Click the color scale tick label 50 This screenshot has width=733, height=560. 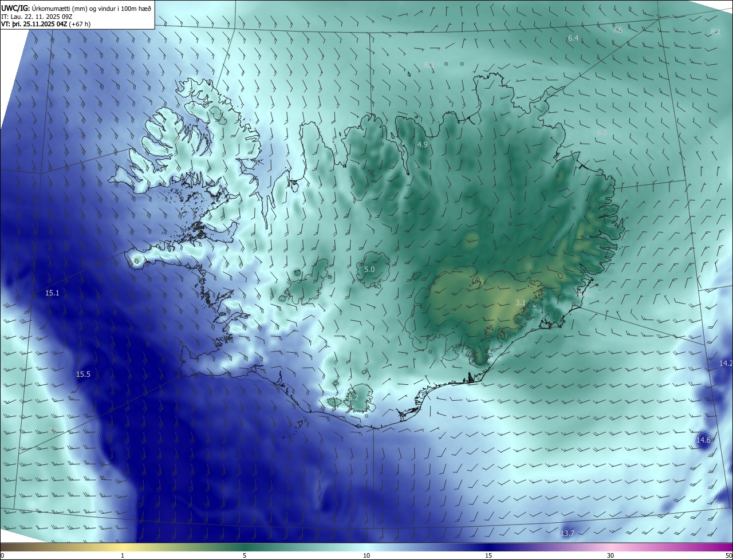click(728, 556)
